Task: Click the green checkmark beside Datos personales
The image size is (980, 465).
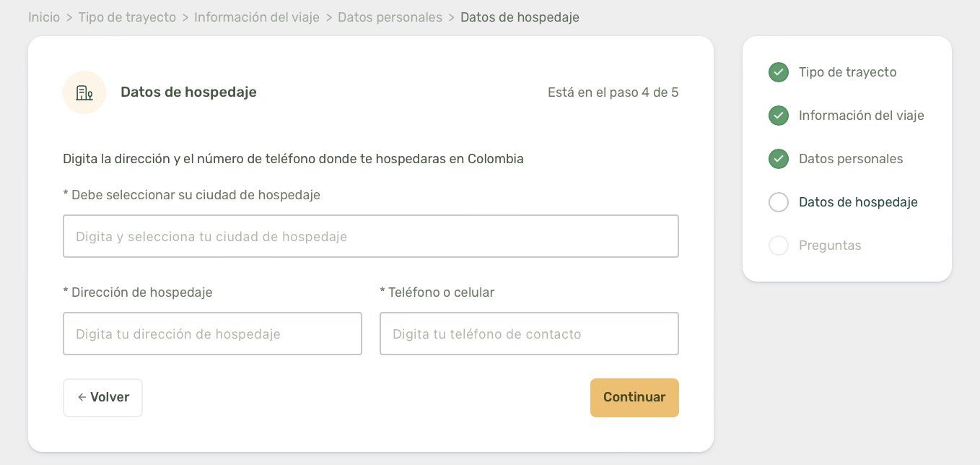Action: tap(779, 159)
